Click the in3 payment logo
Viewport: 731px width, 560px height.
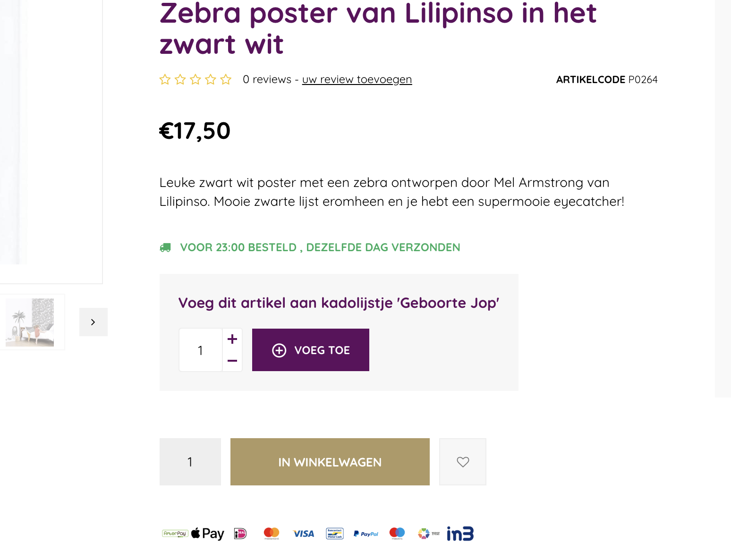(x=460, y=534)
